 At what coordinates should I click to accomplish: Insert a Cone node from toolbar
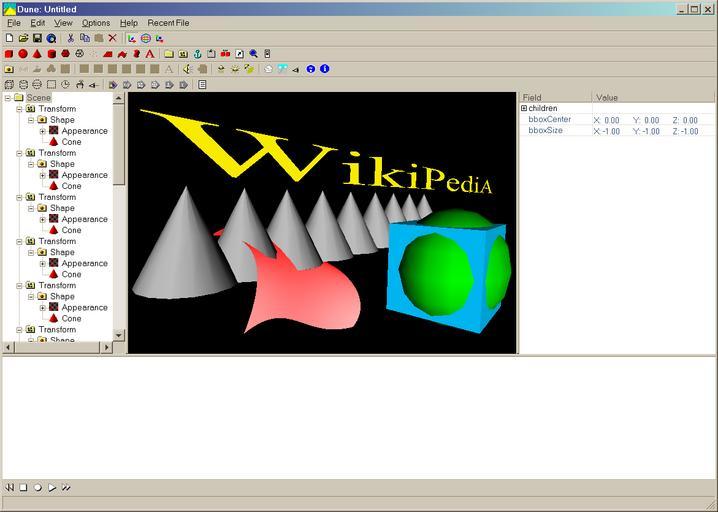37,54
